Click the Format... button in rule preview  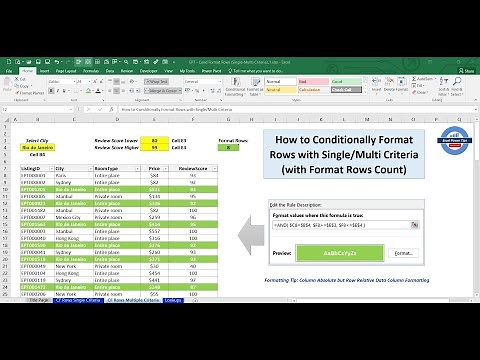[404, 253]
